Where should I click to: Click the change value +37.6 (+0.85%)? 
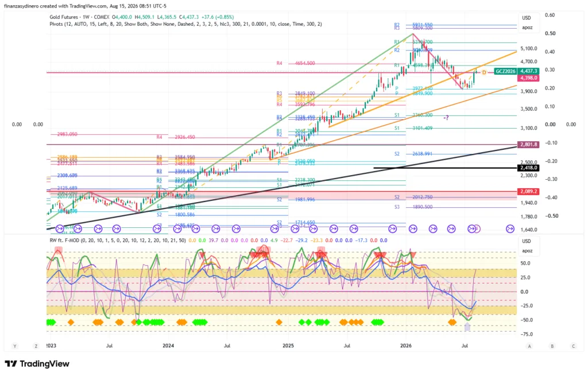[218, 17]
